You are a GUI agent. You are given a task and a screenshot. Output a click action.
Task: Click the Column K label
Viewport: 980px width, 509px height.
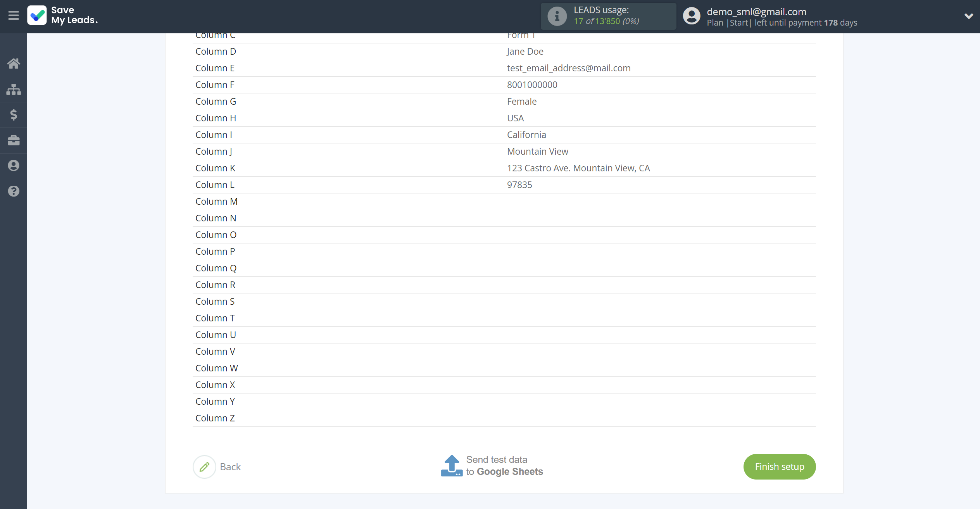[215, 168]
